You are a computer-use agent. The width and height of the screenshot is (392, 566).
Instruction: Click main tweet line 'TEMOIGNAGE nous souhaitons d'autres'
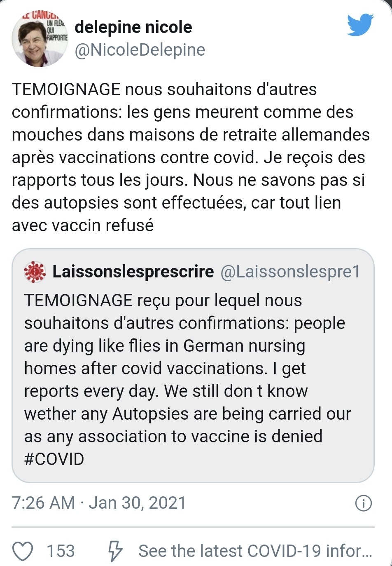tap(164, 89)
